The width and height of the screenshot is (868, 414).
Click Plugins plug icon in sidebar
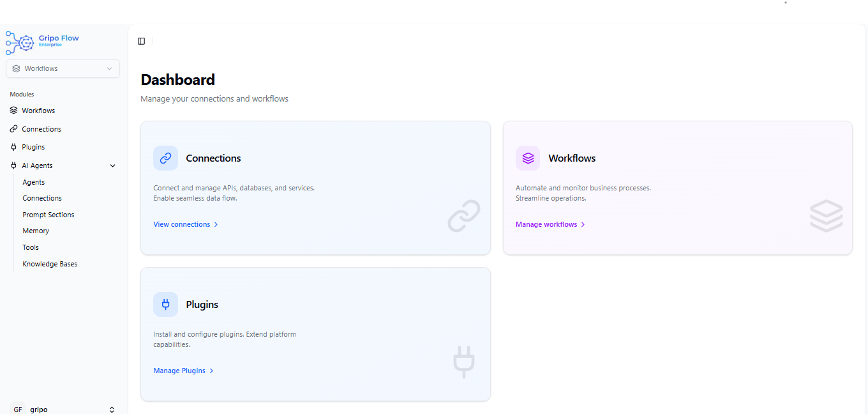(14, 147)
